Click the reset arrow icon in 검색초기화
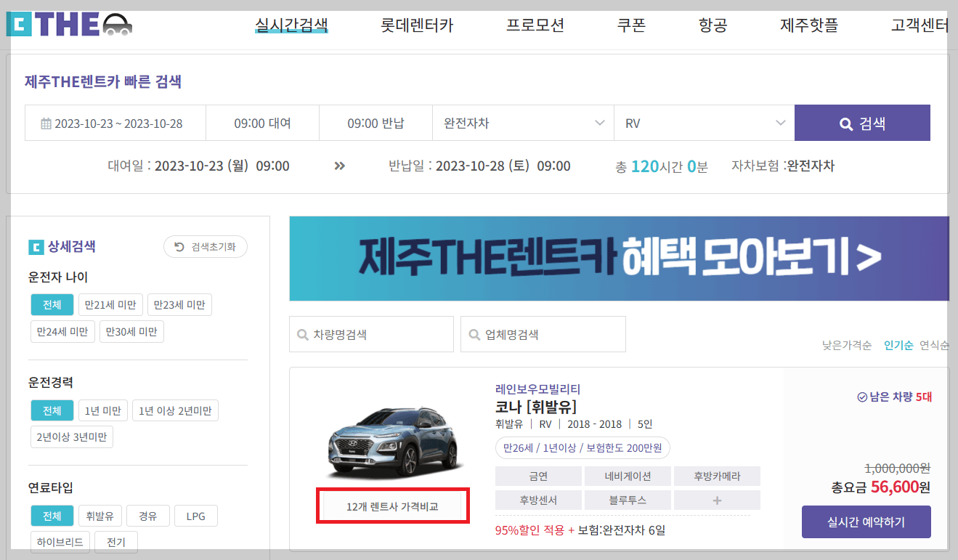This screenshot has height=560, width=958. coord(179,247)
